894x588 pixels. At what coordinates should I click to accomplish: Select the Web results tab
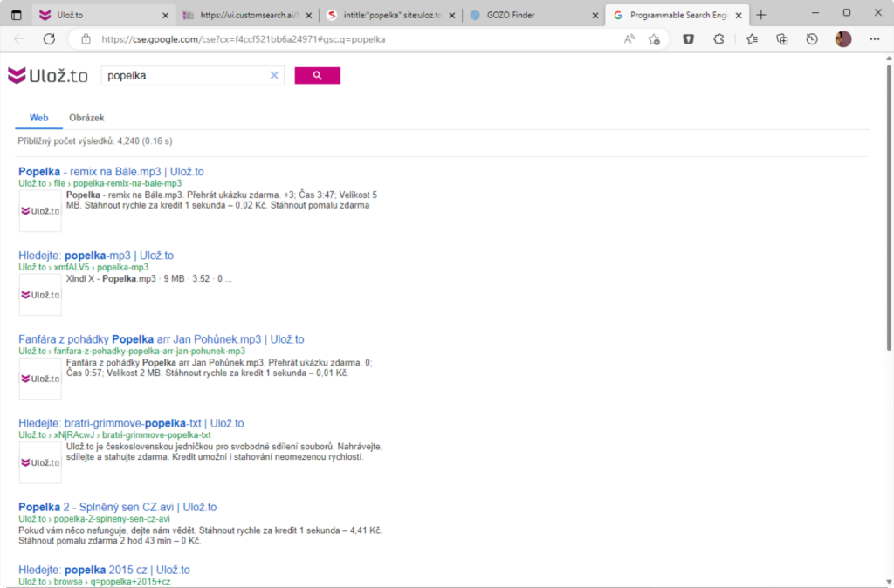pos(38,118)
